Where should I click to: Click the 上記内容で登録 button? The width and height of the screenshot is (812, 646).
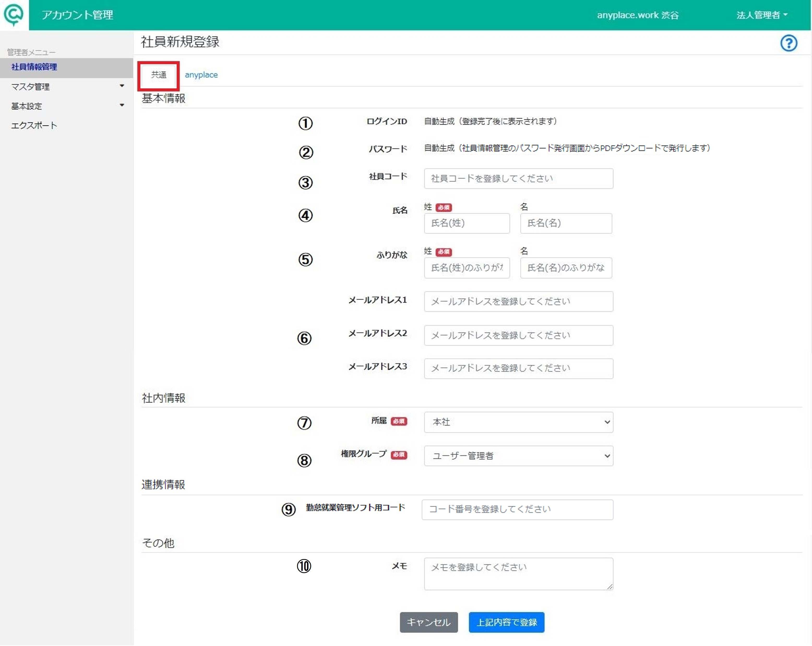tap(506, 622)
